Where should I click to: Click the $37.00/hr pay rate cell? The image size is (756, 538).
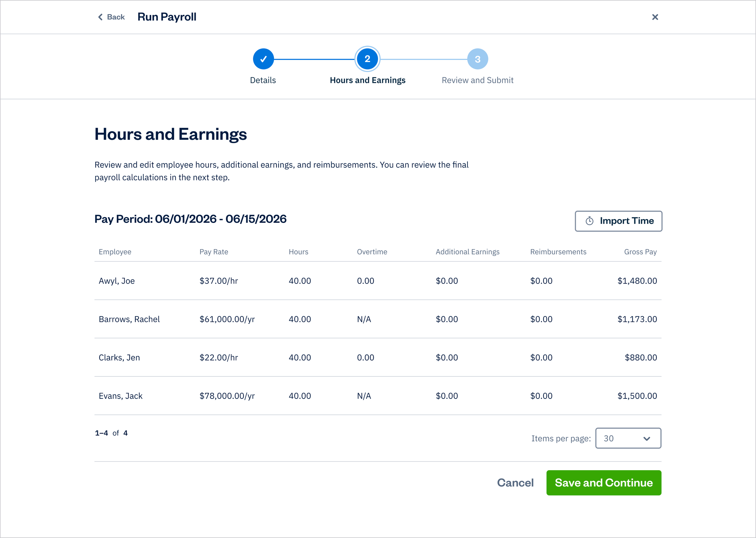tap(218, 281)
